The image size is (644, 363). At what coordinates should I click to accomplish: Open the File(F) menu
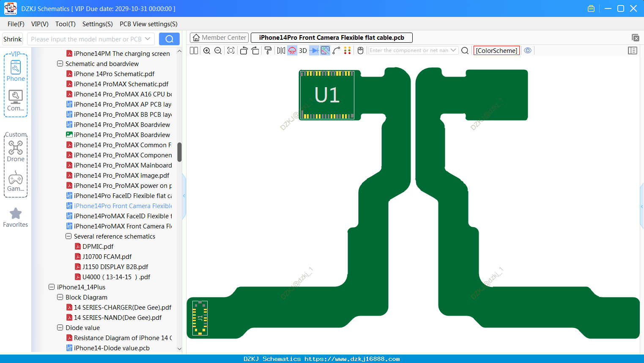pos(16,24)
